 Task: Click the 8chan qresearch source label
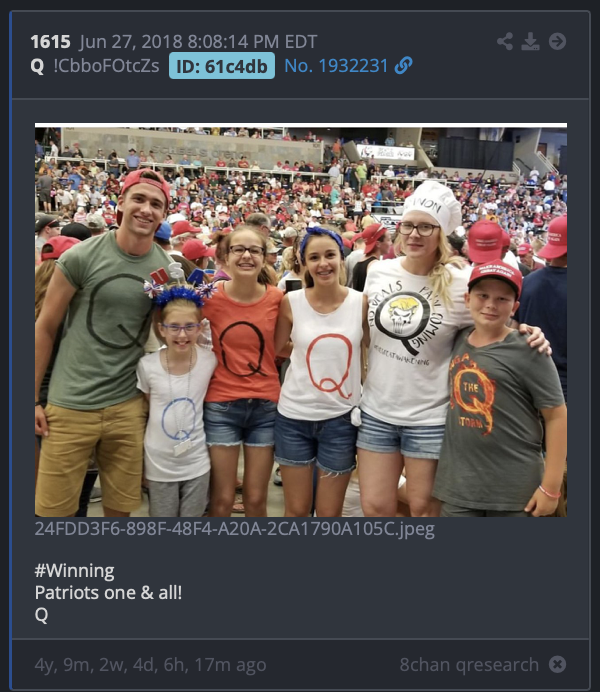point(469,664)
